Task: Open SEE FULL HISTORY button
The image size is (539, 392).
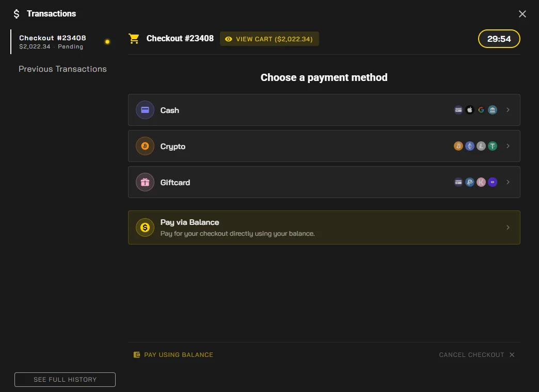Action: point(65,380)
